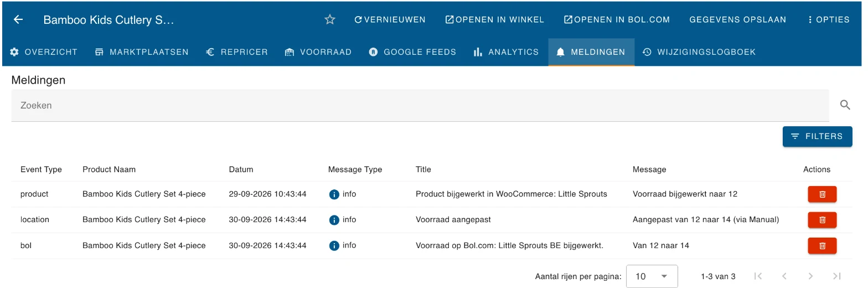
Task: Sort by Datum column header
Action: [x=241, y=169]
